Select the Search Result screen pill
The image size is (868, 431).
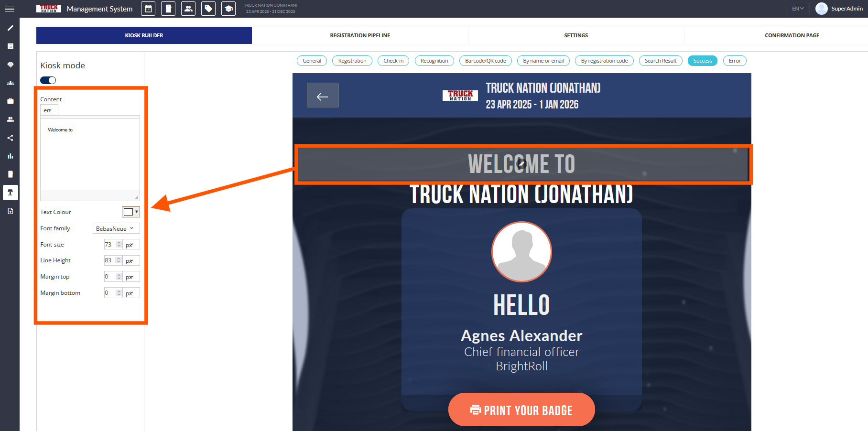pos(660,61)
